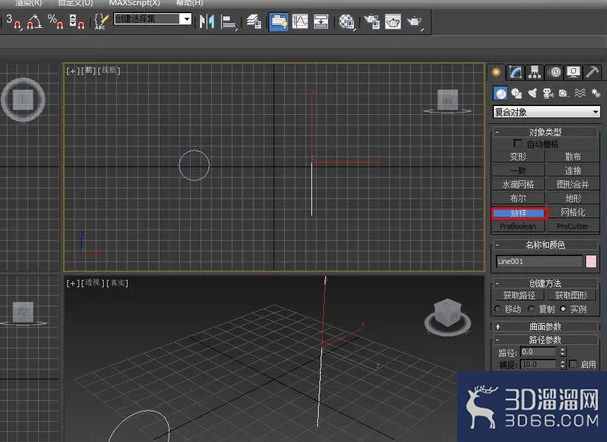Click the Line001 name field
Screen dimensions: 607x442
click(x=539, y=261)
